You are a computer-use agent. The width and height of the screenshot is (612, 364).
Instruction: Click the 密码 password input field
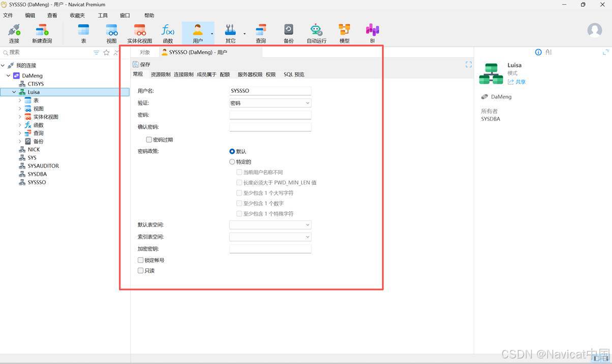pyautogui.click(x=270, y=115)
